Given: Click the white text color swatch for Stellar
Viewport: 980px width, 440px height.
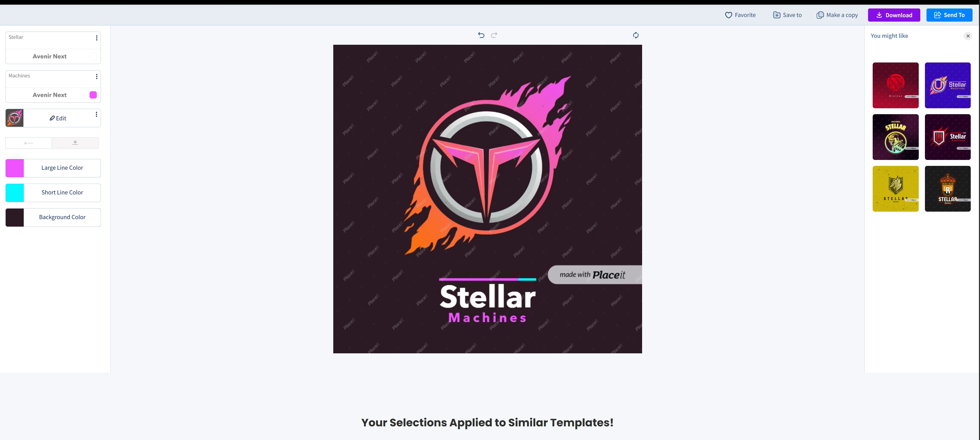Looking at the screenshot, I should pos(93,56).
